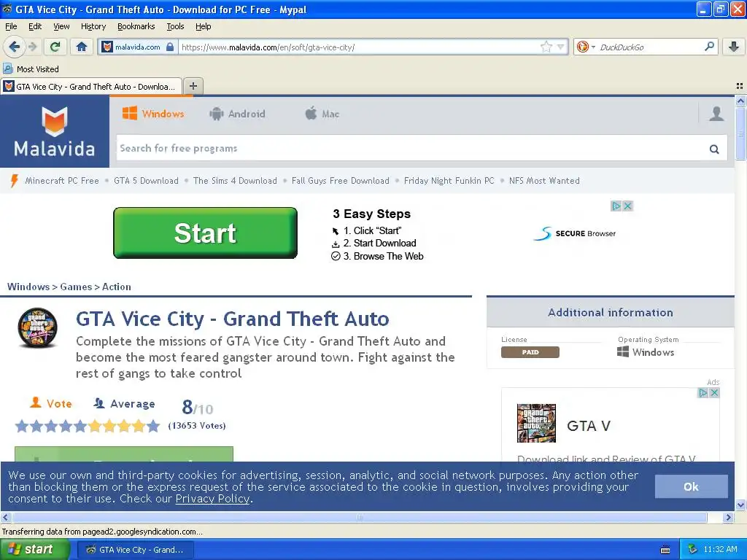747x560 pixels.
Task: Click the GTA Vice City taskbar button
Action: coord(135,550)
